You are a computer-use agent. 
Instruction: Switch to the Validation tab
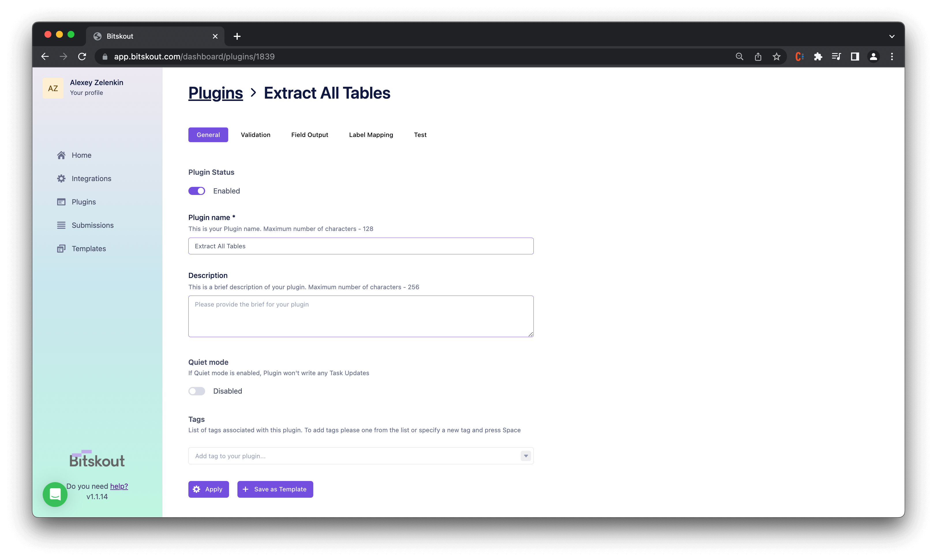tap(256, 135)
